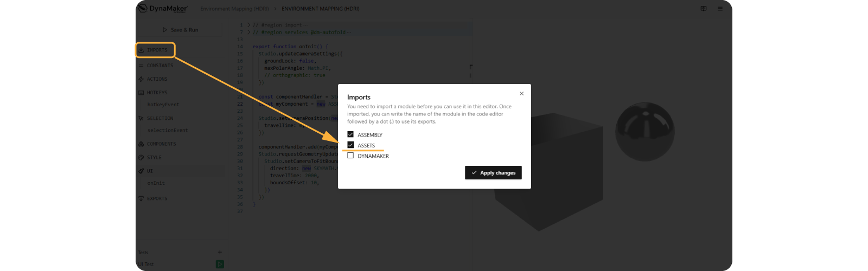Close the Imports dialog
This screenshot has height=271, width=868.
[521, 94]
